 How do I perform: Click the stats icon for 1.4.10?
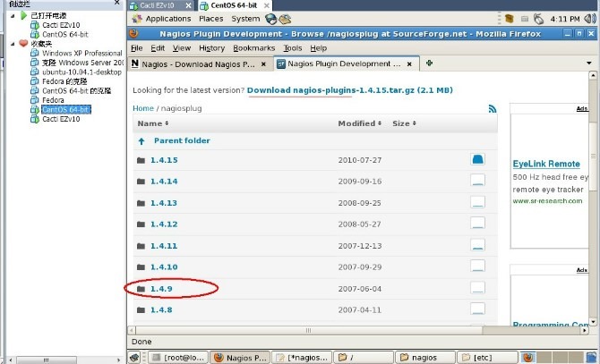(x=477, y=266)
